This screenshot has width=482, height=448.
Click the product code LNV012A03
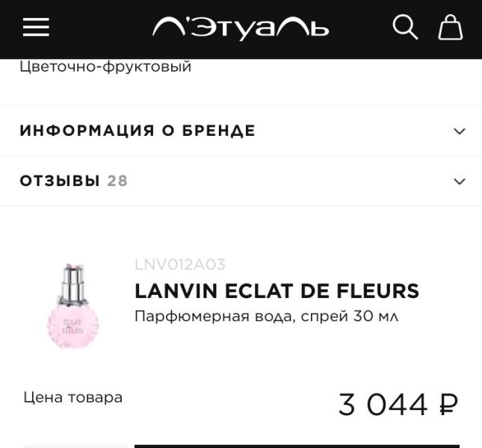[180, 264]
